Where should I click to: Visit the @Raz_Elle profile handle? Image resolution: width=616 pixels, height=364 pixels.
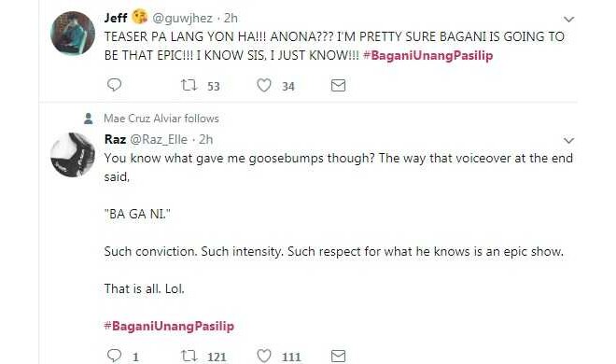pos(159,139)
